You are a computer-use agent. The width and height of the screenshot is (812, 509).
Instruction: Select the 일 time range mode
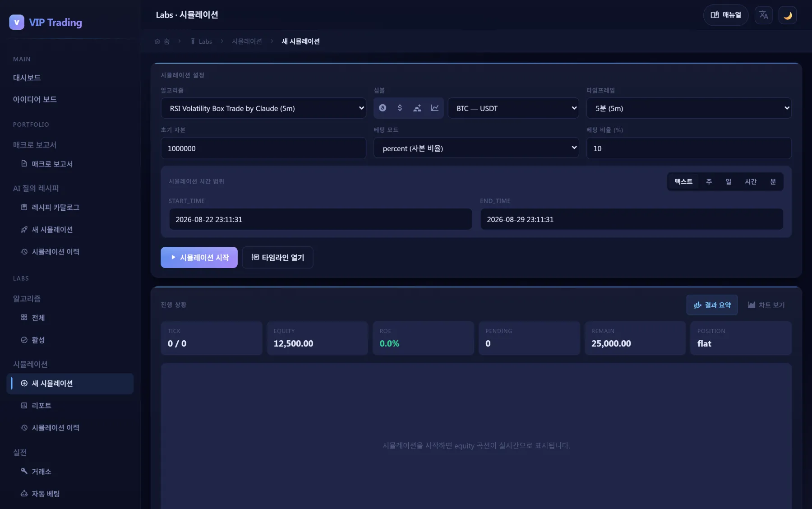728,181
